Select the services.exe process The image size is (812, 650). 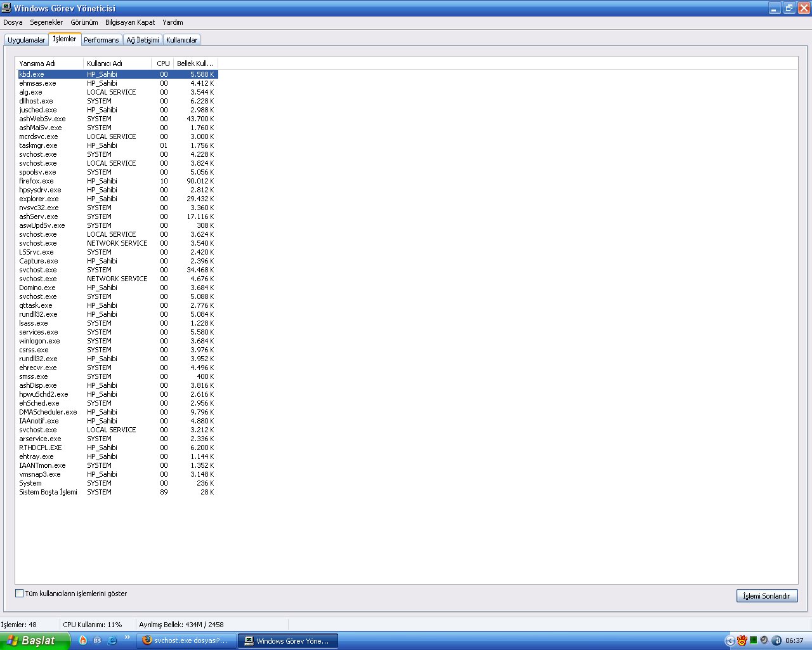pos(117,332)
